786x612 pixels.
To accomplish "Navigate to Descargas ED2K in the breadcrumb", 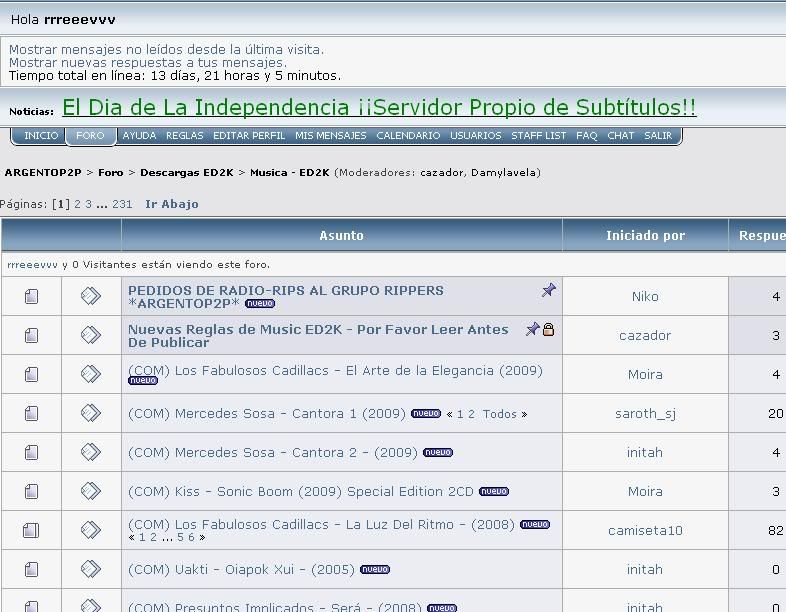I will (x=186, y=172).
